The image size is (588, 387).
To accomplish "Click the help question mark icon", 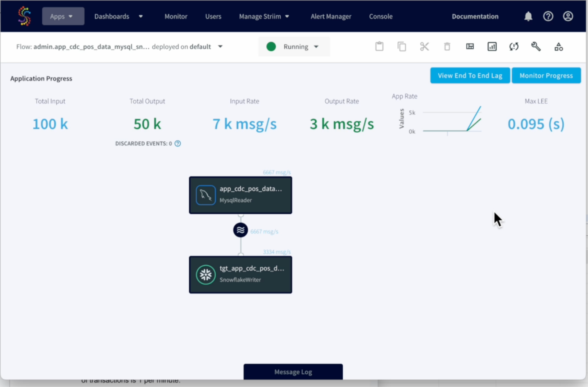I will [548, 16].
